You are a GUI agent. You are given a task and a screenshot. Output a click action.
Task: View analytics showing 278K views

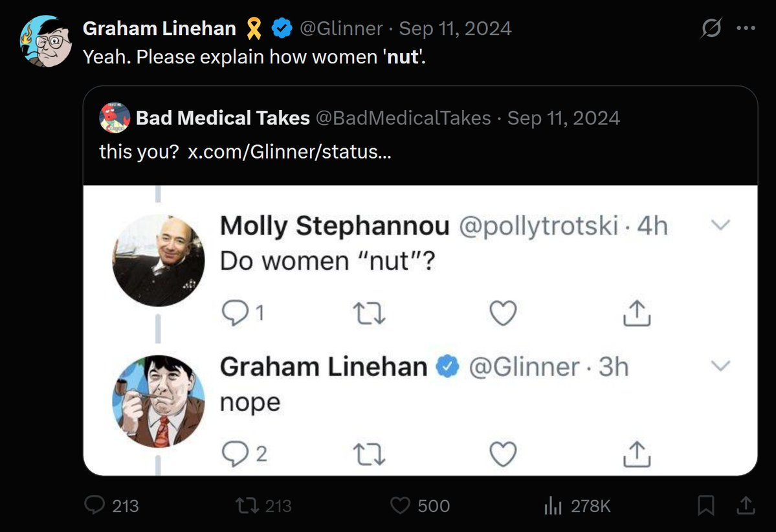pos(577,505)
